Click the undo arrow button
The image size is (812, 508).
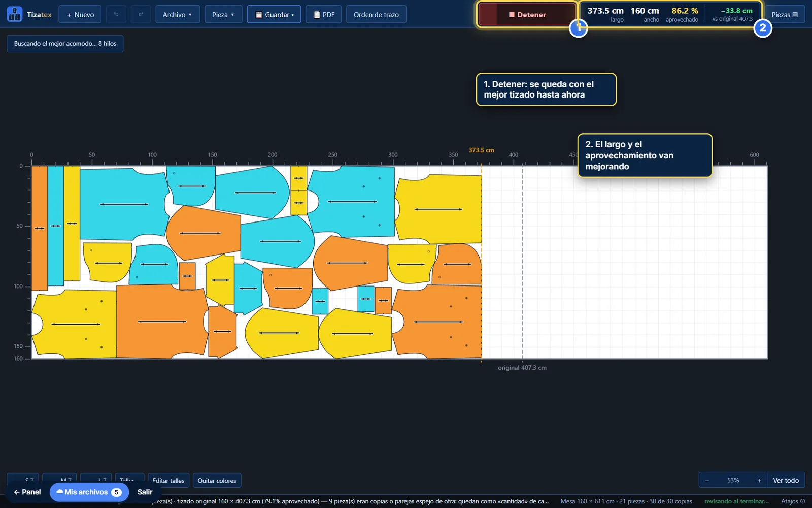coord(116,14)
